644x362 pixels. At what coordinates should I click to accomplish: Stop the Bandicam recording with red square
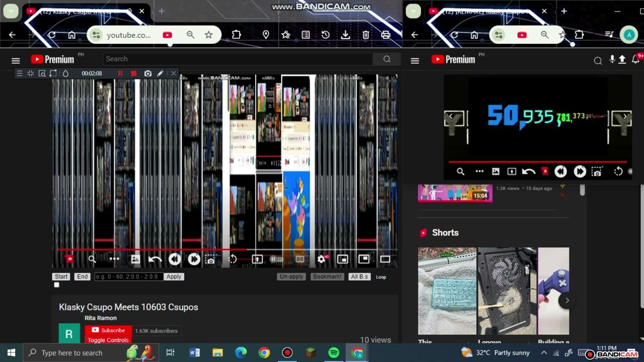click(x=133, y=73)
